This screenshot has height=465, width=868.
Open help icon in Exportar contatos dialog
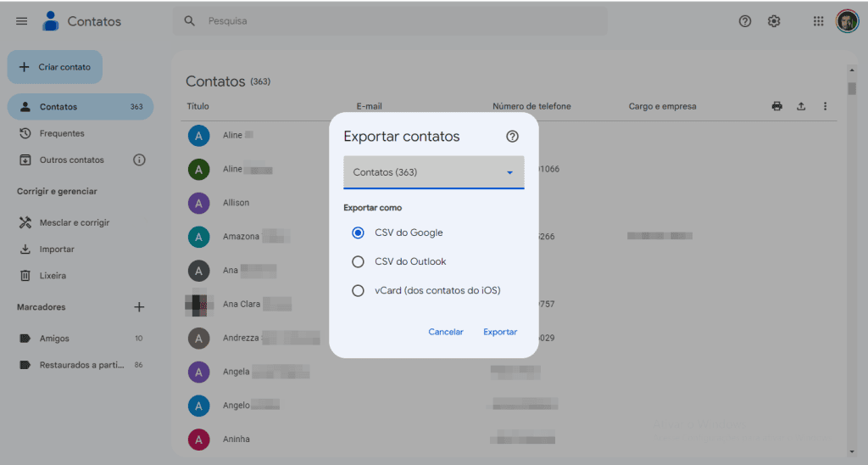512,137
